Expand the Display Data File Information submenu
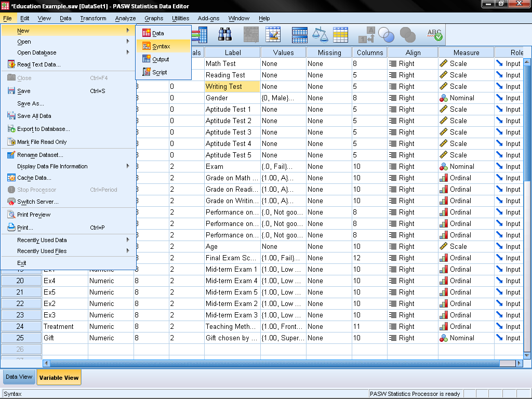The width and height of the screenshot is (532, 399). click(x=52, y=166)
